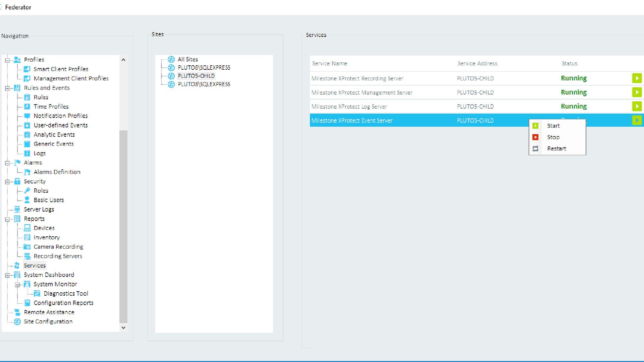644x362 pixels.
Task: Click the Basic Users person icon
Action: tap(27, 200)
